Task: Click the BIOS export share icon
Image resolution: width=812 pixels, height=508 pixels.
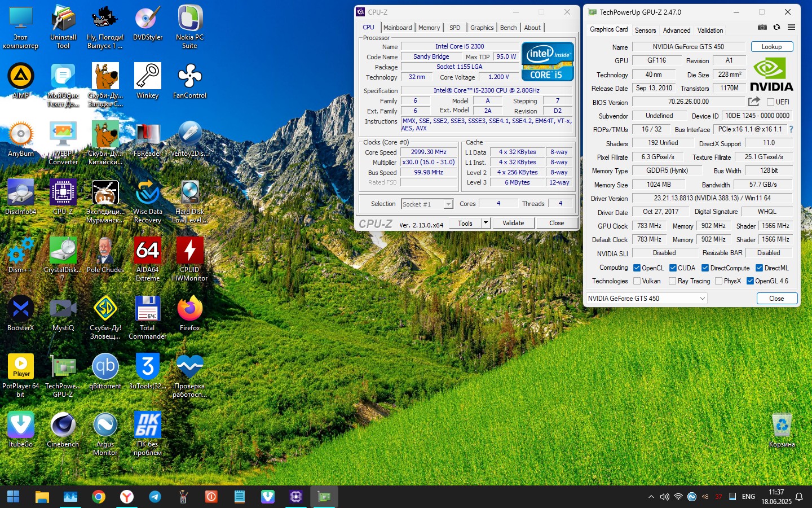Action: click(754, 102)
